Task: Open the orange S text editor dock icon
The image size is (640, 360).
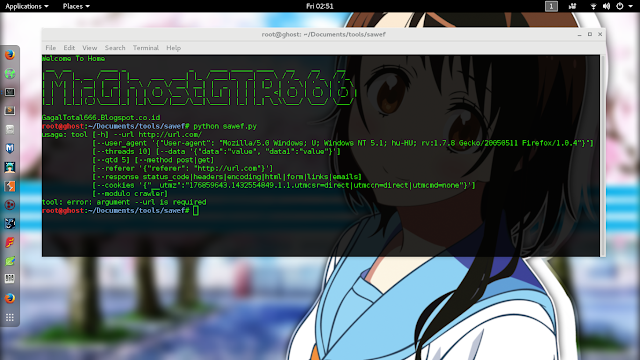Action: [10, 111]
